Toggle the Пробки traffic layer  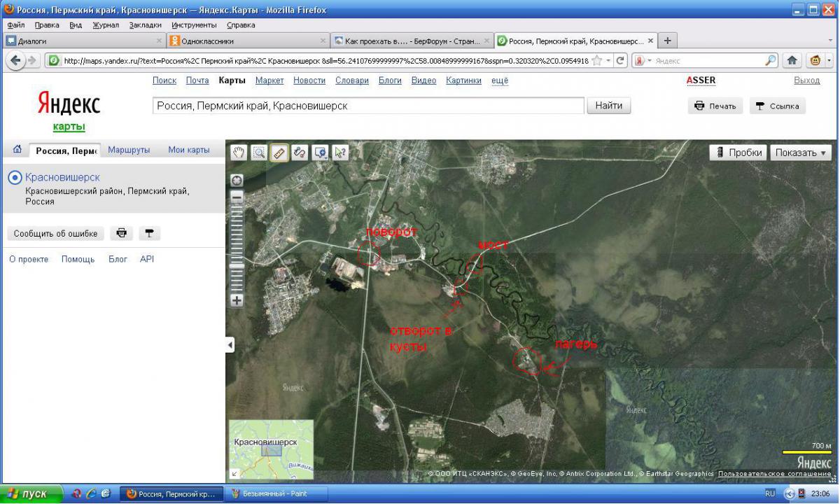coord(738,153)
